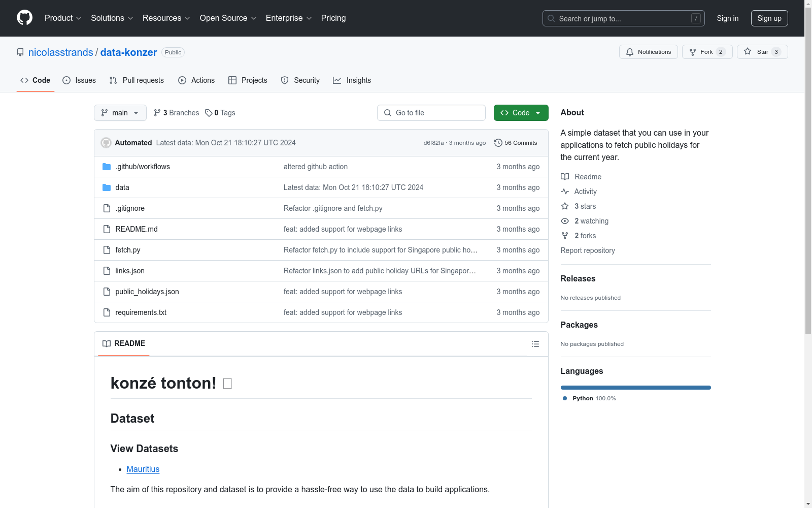Viewport: 812px width, 508px height.
Task: Click the branch icon beside 3 Branches
Action: click(157, 113)
